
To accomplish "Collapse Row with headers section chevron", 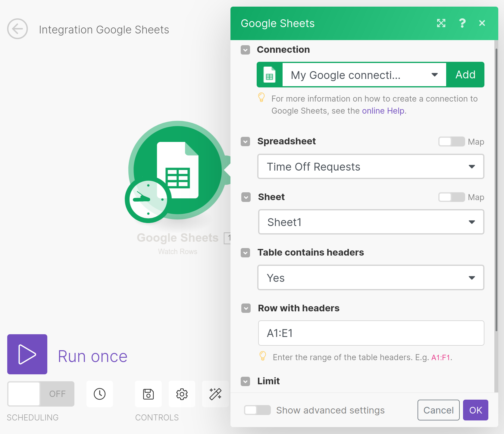I will (x=246, y=308).
